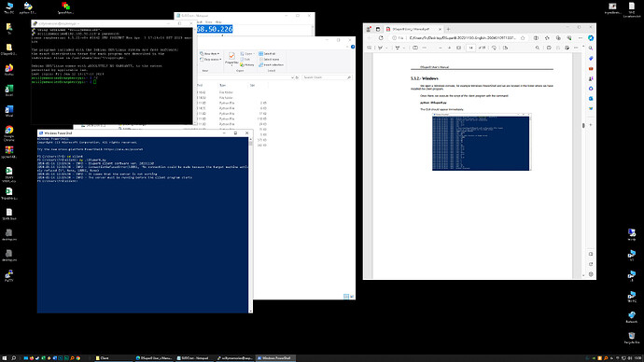Click Invert selection in Explorer ribbon
The image size is (644, 362).
pyautogui.click(x=271, y=65)
